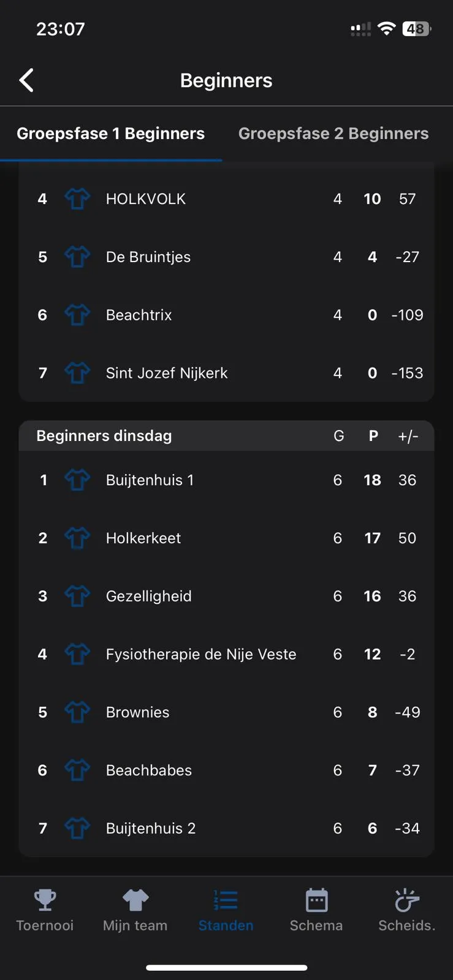This screenshot has width=453, height=980.
Task: Select the Standen list icon
Action: (226, 900)
